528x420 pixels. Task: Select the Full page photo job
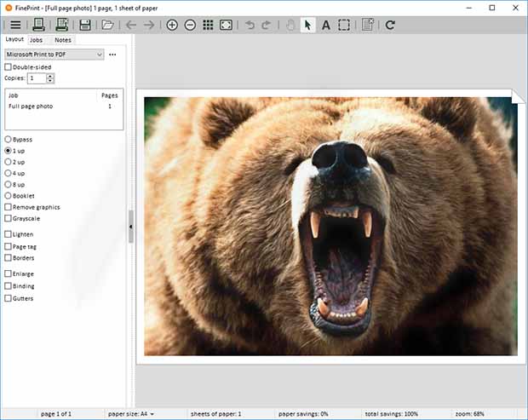pos(64,106)
